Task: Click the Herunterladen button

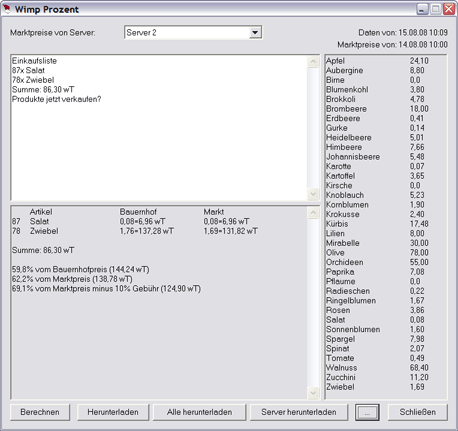Action: [x=113, y=412]
